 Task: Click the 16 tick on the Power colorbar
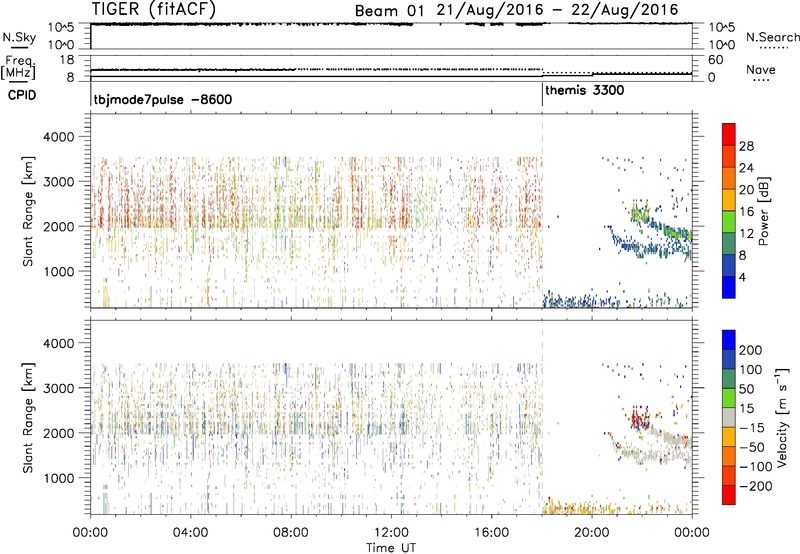click(746, 211)
